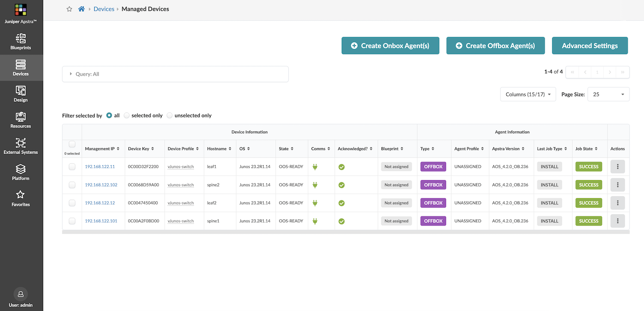Add this page to favorites using star
644x311 pixels.
tap(69, 9)
